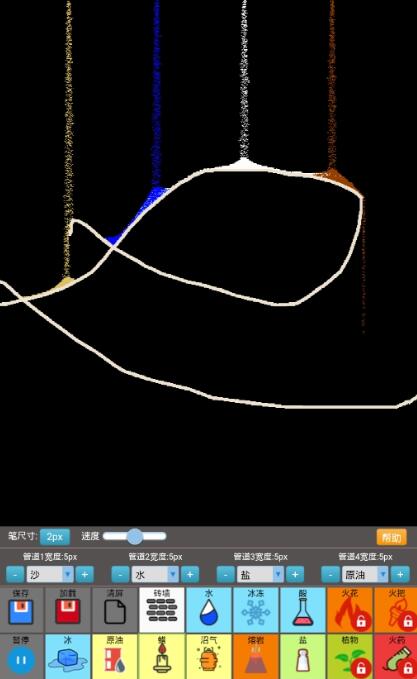
Task: Open pipe 4 material dropdown showing 原油
Action: tap(365, 575)
